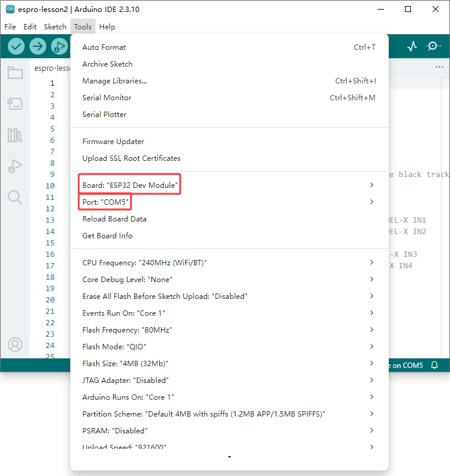This screenshot has width=450, height=476.
Task: Expand the Upload Speed submenu
Action: pyautogui.click(x=230, y=447)
